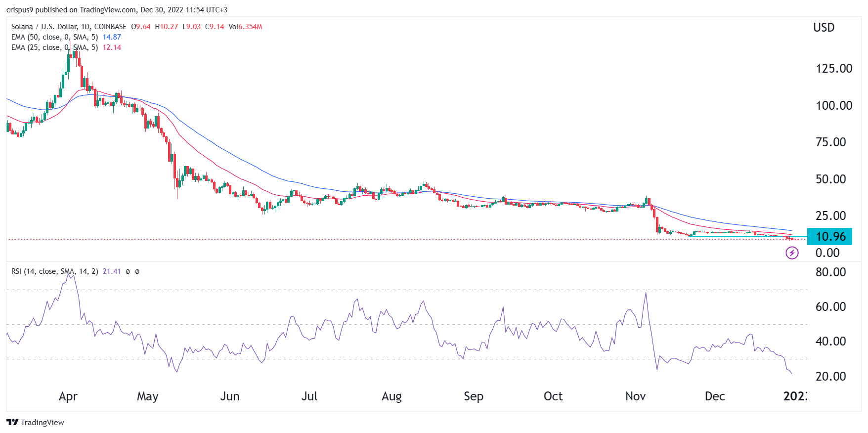Click the Apr label on time axis

point(68,396)
